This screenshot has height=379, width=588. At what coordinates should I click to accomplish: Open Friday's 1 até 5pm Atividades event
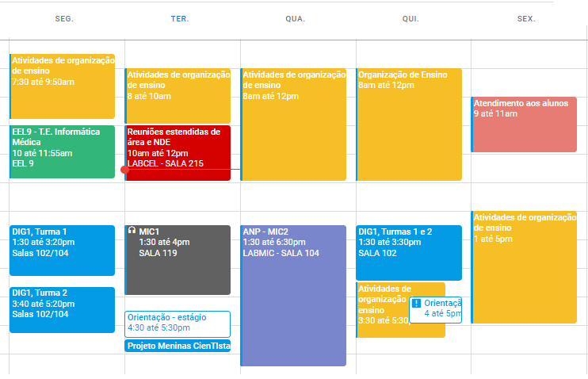tap(525, 270)
